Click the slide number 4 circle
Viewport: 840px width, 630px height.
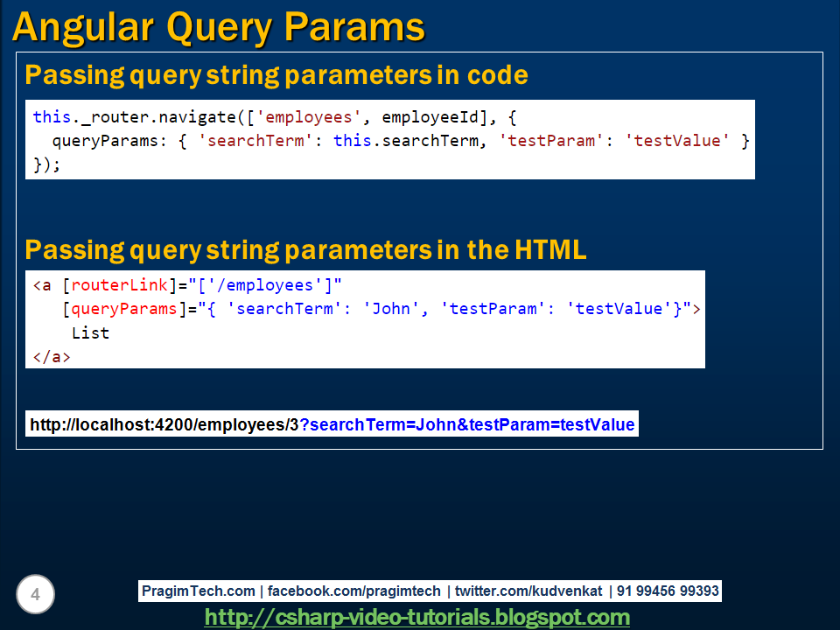(x=35, y=594)
